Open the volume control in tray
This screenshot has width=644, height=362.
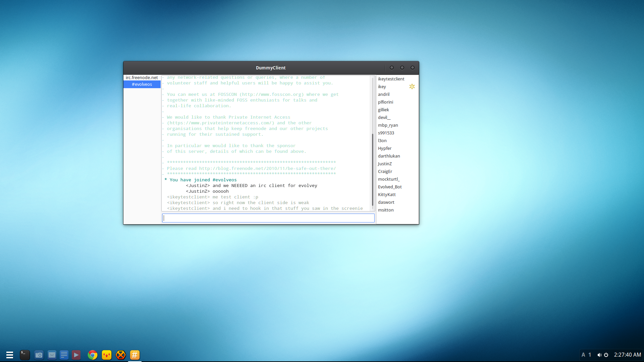point(599,355)
